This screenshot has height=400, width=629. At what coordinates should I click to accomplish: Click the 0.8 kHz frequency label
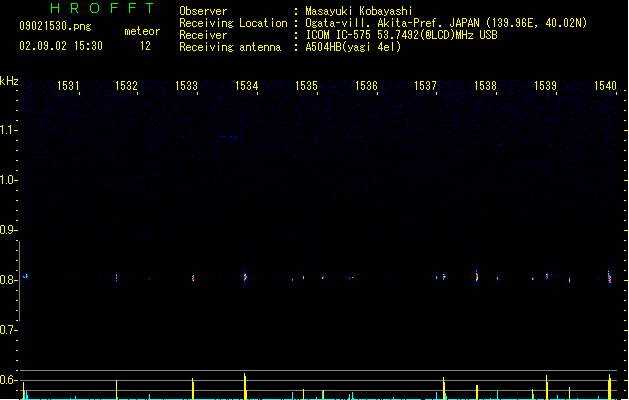tap(8, 280)
